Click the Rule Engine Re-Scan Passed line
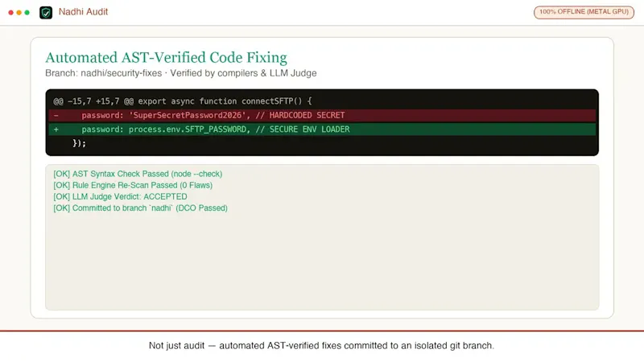 tap(133, 185)
